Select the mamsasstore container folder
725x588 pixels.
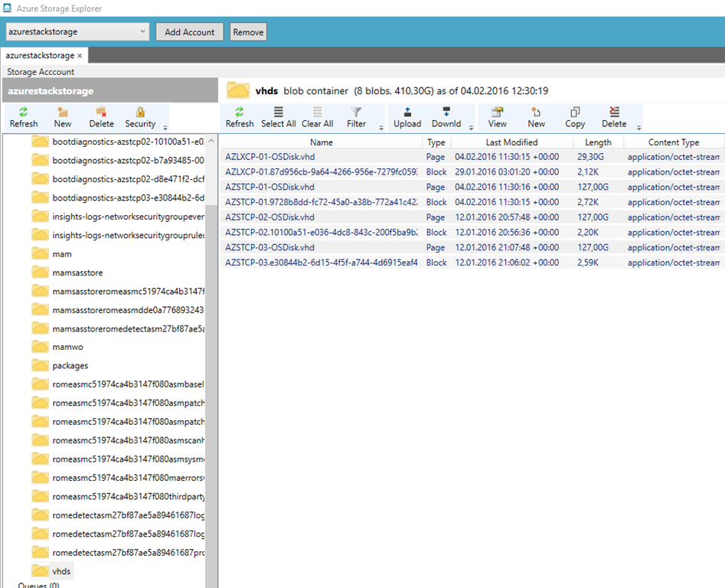coord(77,273)
